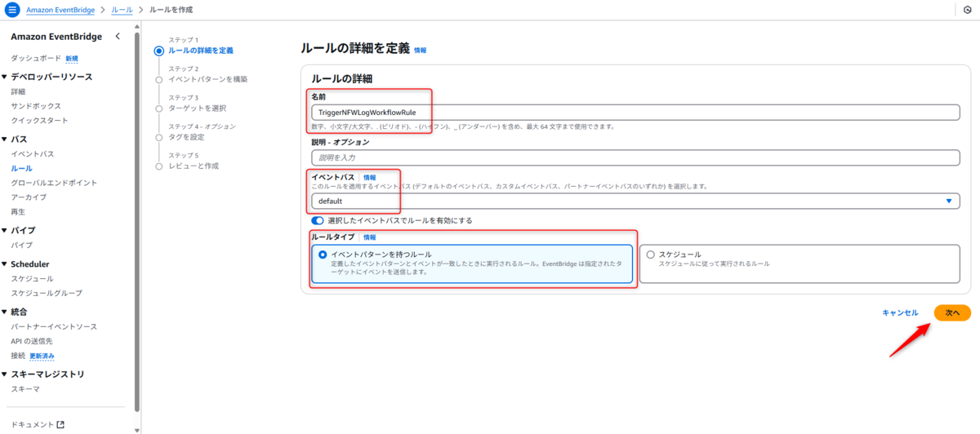
Task: Open イベントバス in the sidebar
Action: (x=33, y=153)
